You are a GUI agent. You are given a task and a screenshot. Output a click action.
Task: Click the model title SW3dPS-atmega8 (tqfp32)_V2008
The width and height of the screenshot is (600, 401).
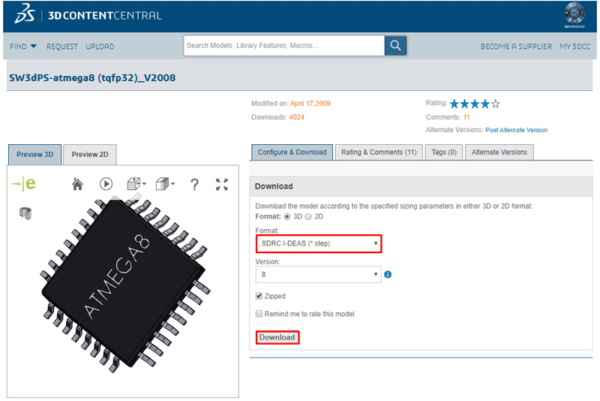click(92, 78)
